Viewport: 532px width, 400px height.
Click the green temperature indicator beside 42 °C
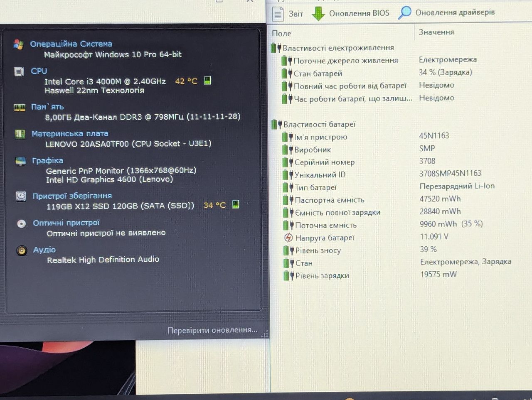(207, 81)
